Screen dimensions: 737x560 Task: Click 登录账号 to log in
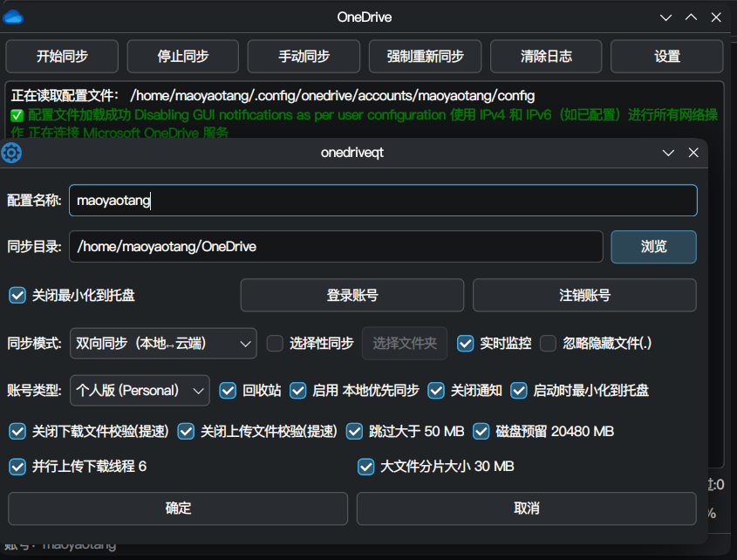tap(352, 296)
